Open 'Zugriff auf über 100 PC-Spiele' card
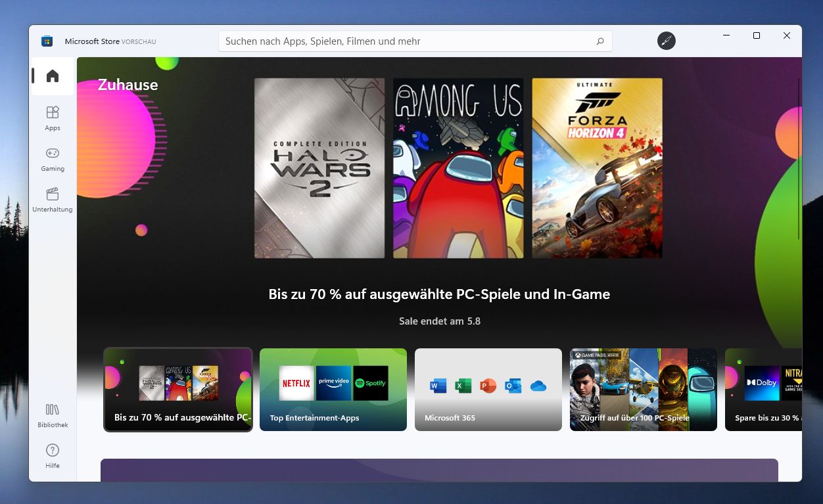This screenshot has height=504, width=823. (x=644, y=390)
